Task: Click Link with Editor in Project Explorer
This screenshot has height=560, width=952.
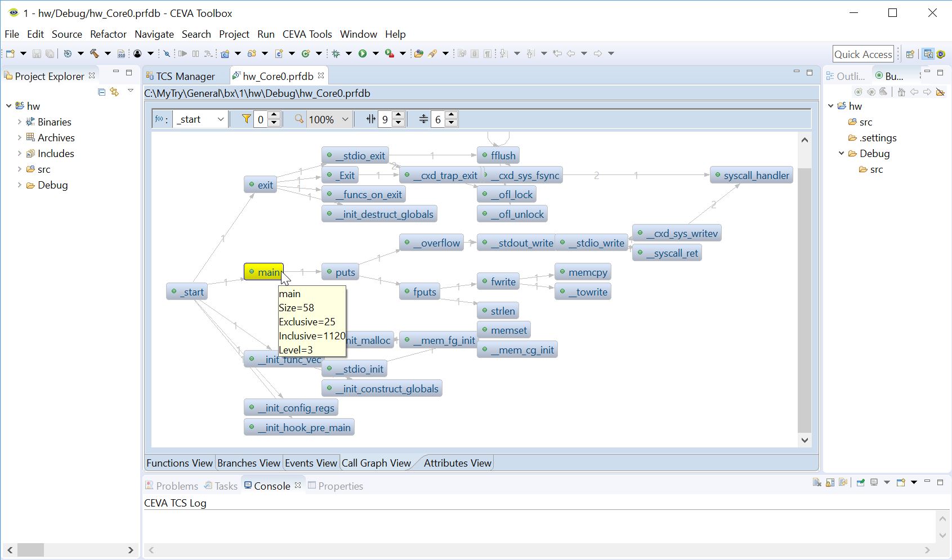Action: click(x=114, y=92)
